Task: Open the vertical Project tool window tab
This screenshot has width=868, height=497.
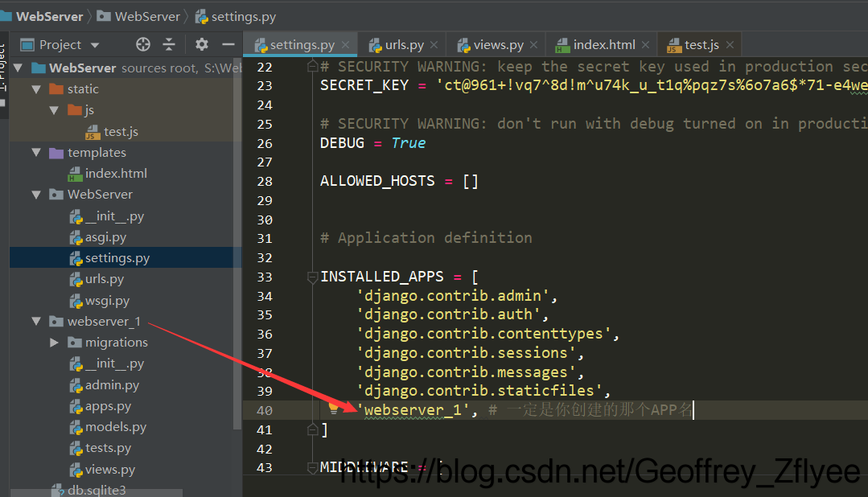Action: click(x=2, y=68)
